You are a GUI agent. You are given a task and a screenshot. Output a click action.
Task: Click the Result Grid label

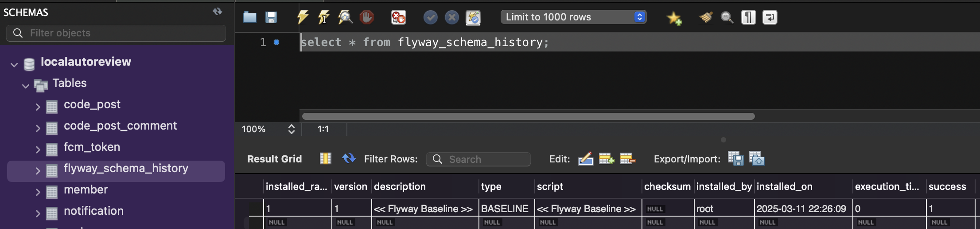point(274,159)
